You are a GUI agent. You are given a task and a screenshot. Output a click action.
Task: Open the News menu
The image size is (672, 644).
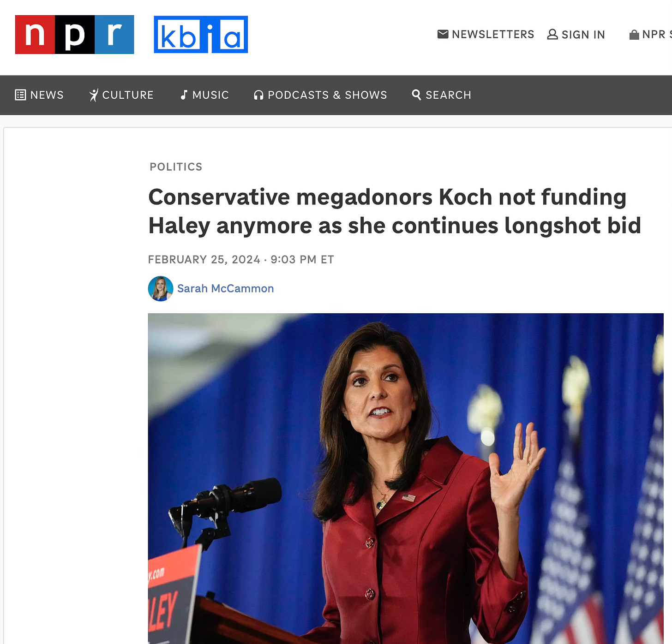pyautogui.click(x=39, y=95)
